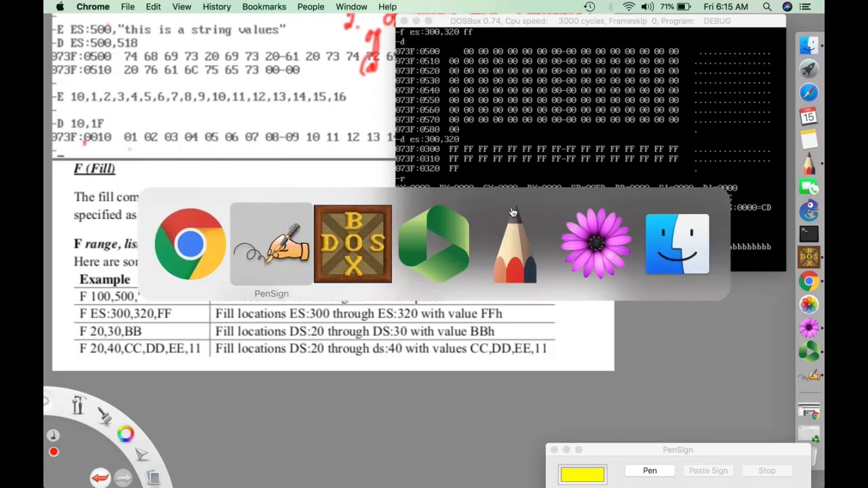The height and width of the screenshot is (488, 868).
Task: Click the grey redo arrow
Action: pyautogui.click(x=123, y=478)
